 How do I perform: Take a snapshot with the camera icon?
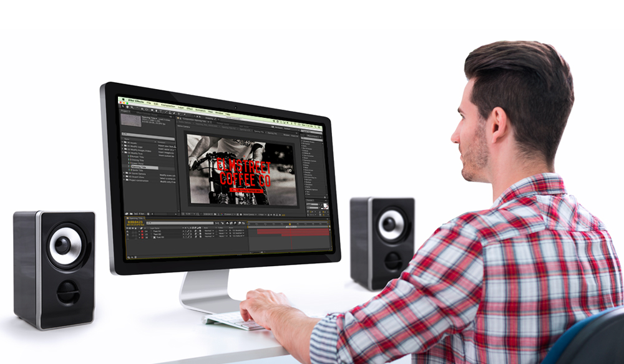[215, 214]
